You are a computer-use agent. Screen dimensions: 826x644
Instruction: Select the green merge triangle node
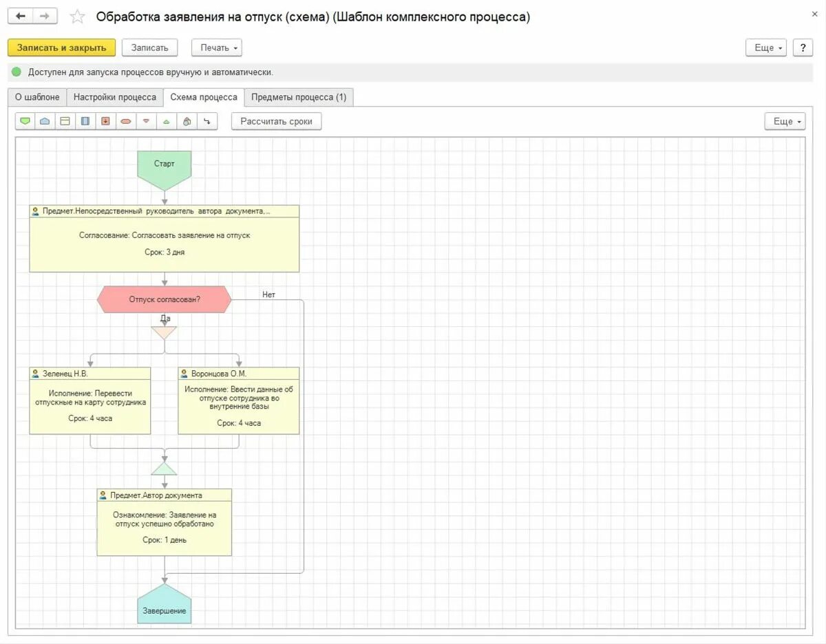(164, 469)
